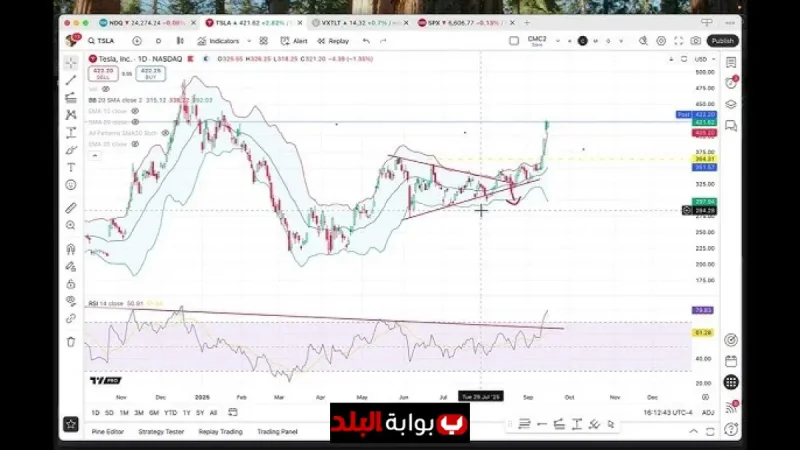Create an Alert
The width and height of the screenshot is (800, 450).
tap(294, 41)
